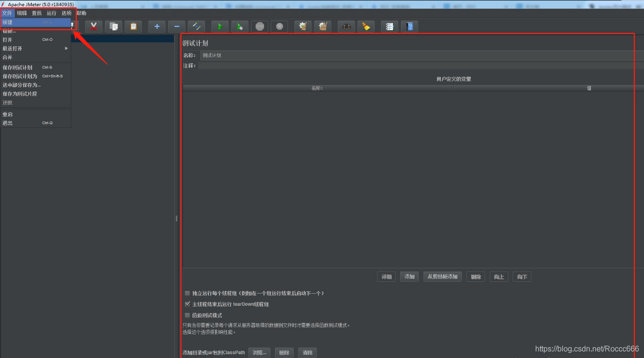Click the Stop test octagon icon
Viewport: 644px width, 358px height.
260,26
